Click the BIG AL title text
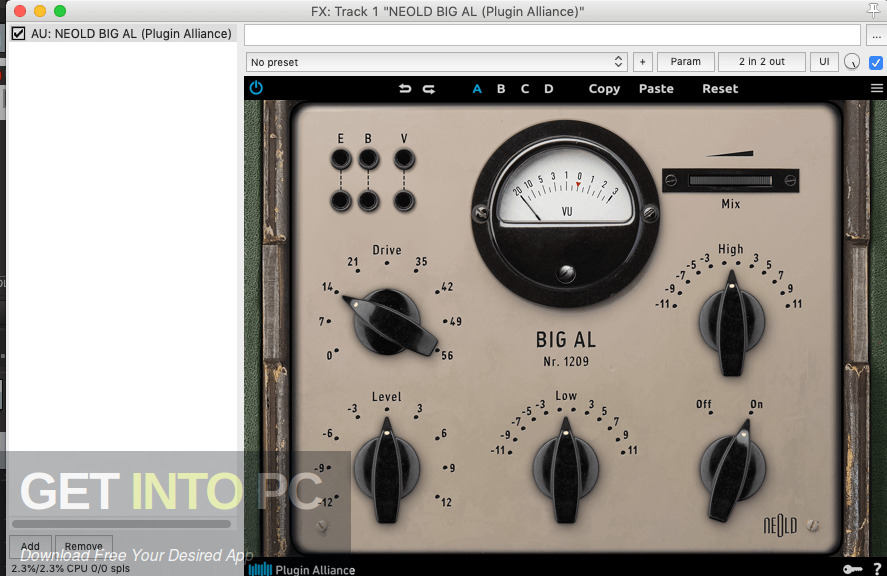The image size is (887, 576). (566, 339)
